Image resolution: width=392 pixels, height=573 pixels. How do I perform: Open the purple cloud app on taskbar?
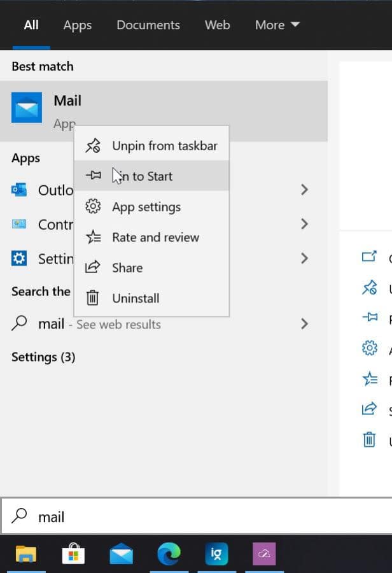point(264,554)
